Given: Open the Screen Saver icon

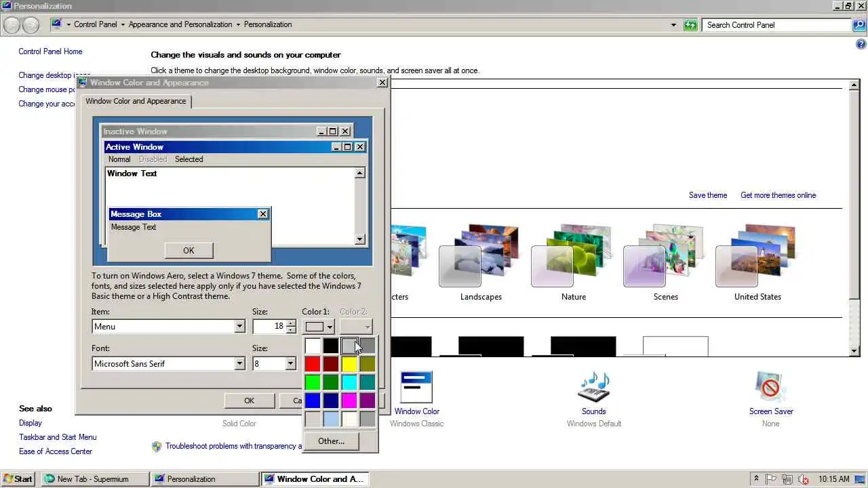Looking at the screenshot, I should 770,388.
